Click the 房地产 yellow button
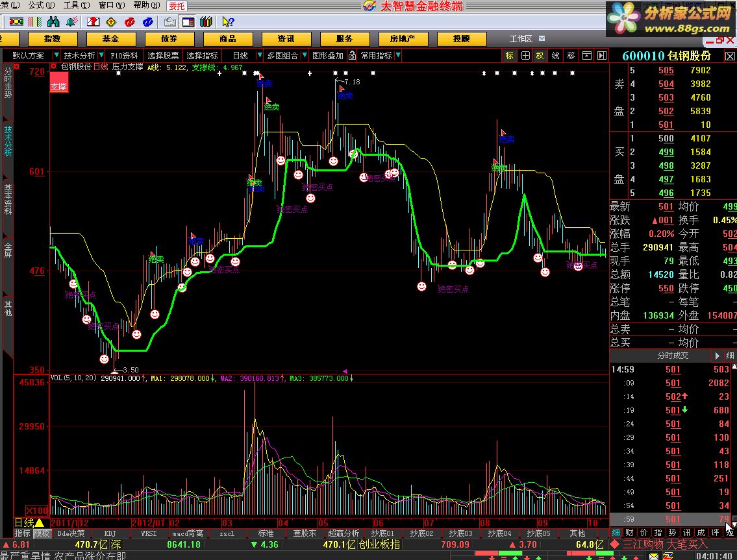This screenshot has width=737, height=560. tap(403, 38)
